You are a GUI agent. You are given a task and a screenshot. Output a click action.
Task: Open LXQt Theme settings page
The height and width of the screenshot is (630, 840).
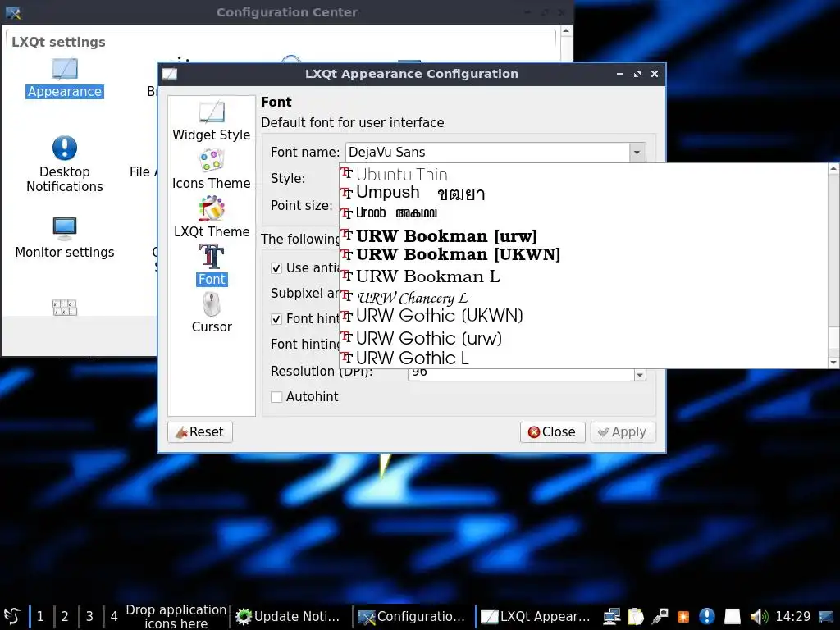tap(211, 217)
